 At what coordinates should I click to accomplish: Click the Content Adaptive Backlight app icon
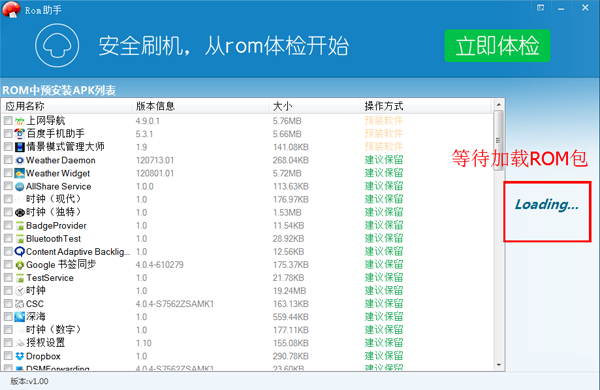pyautogui.click(x=20, y=252)
